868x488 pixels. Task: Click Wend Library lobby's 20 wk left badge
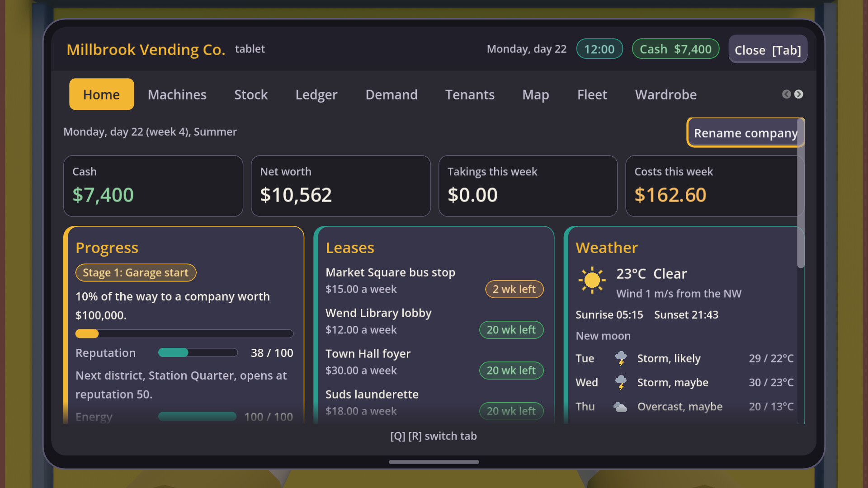coord(511,330)
